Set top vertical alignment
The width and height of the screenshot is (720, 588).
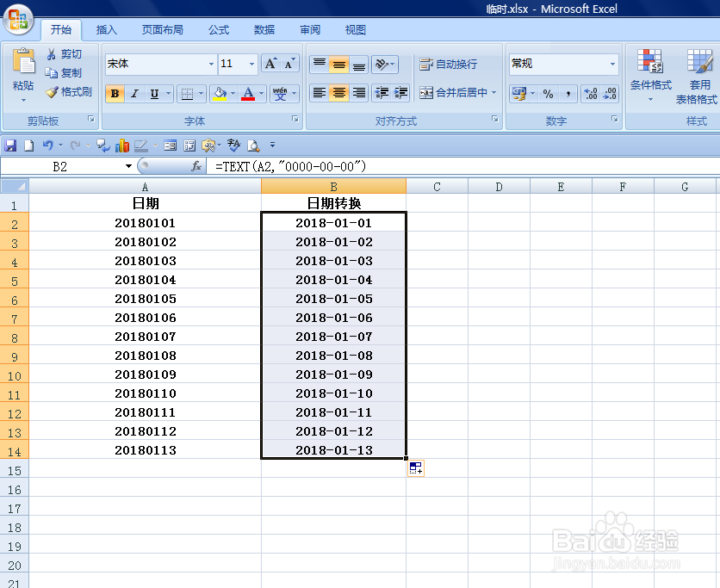point(320,64)
